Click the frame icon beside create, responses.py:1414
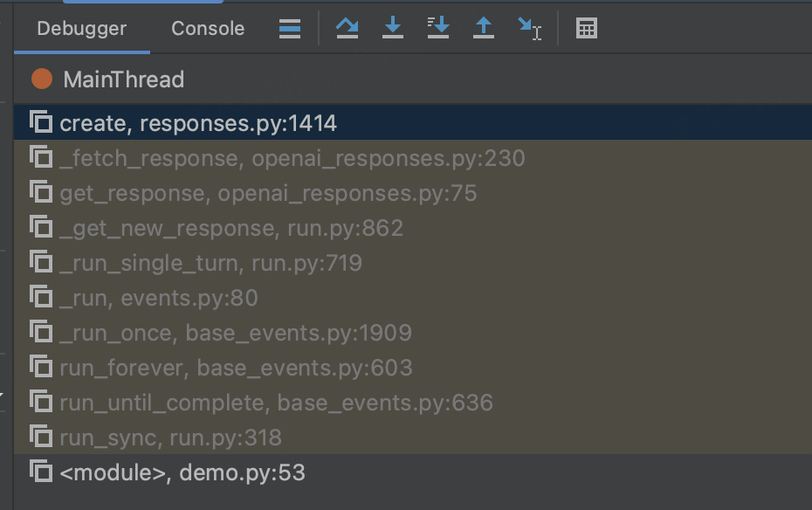812x510 pixels. (39, 123)
